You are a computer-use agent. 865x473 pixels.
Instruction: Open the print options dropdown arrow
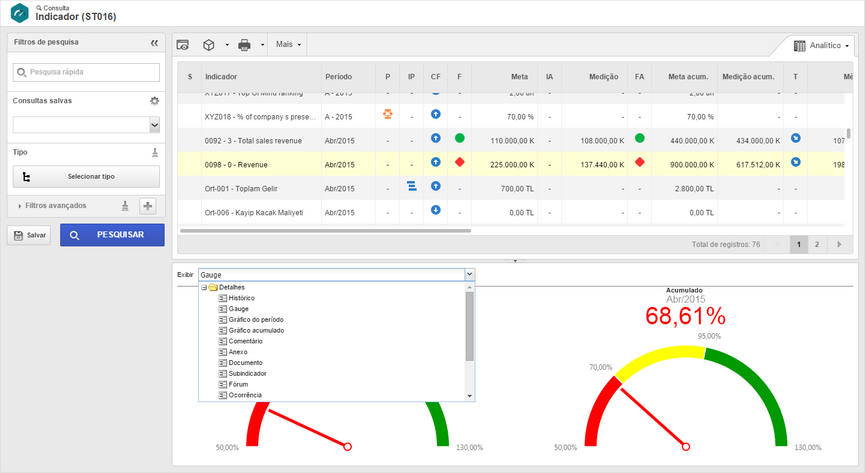[x=262, y=45]
